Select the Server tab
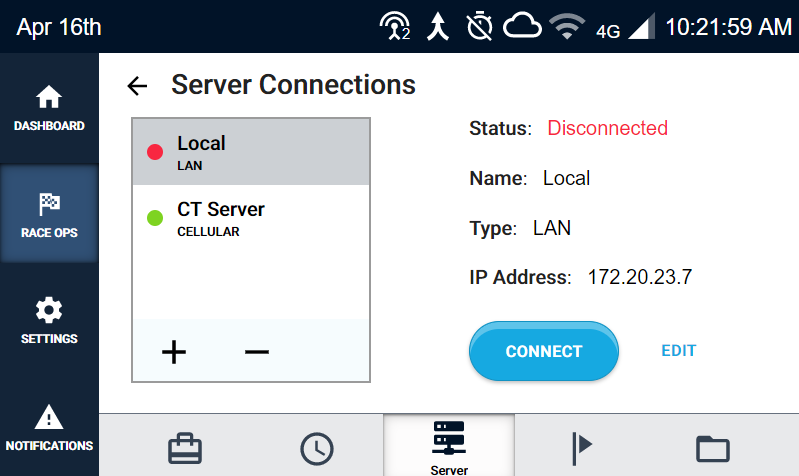 449,445
